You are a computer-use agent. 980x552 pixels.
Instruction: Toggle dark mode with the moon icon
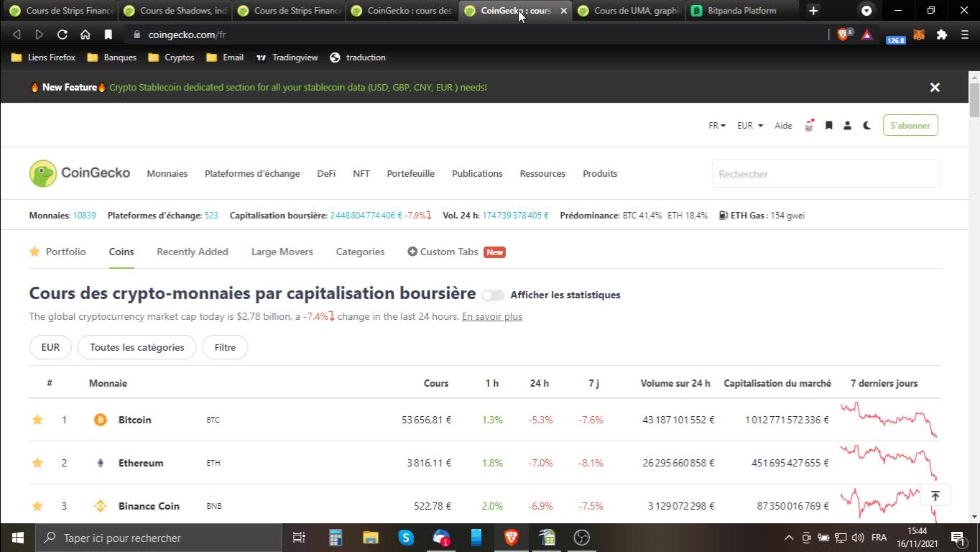tap(866, 125)
